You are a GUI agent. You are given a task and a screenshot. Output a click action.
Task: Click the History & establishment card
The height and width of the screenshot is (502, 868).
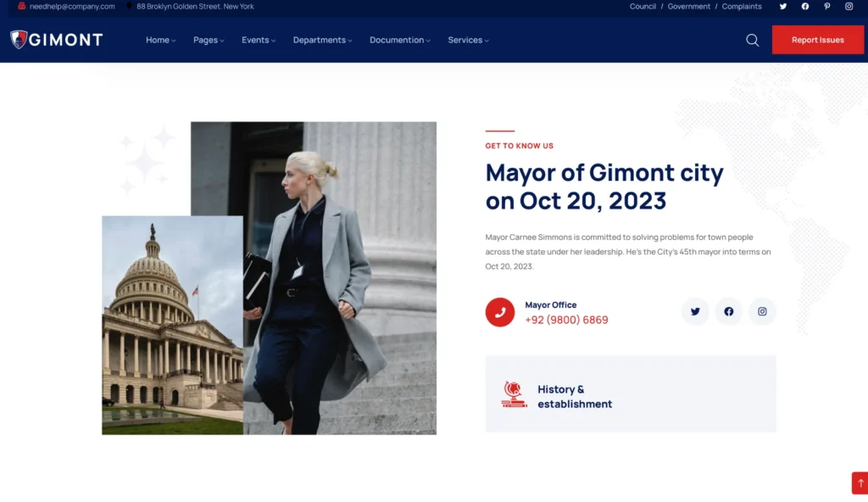630,394
